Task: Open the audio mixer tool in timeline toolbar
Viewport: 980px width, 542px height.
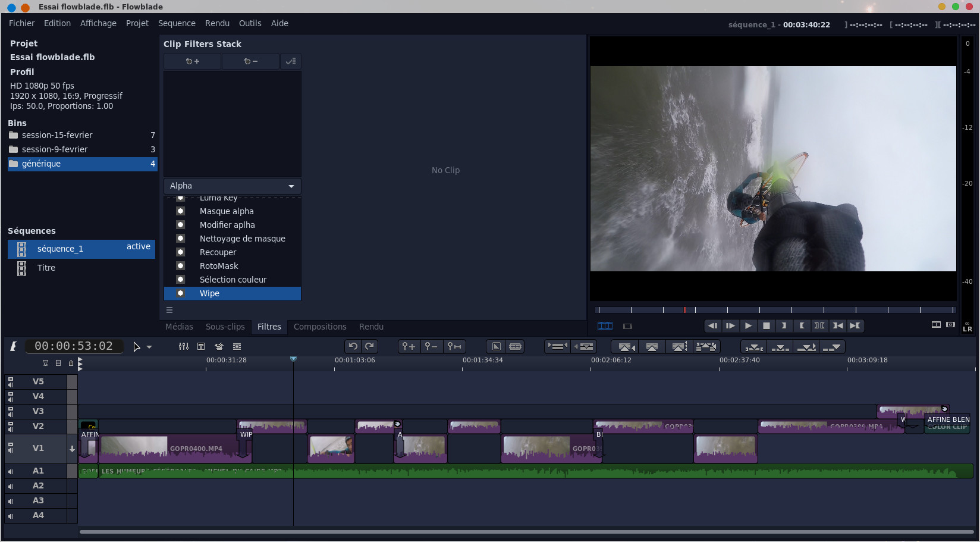Action: click(x=184, y=346)
